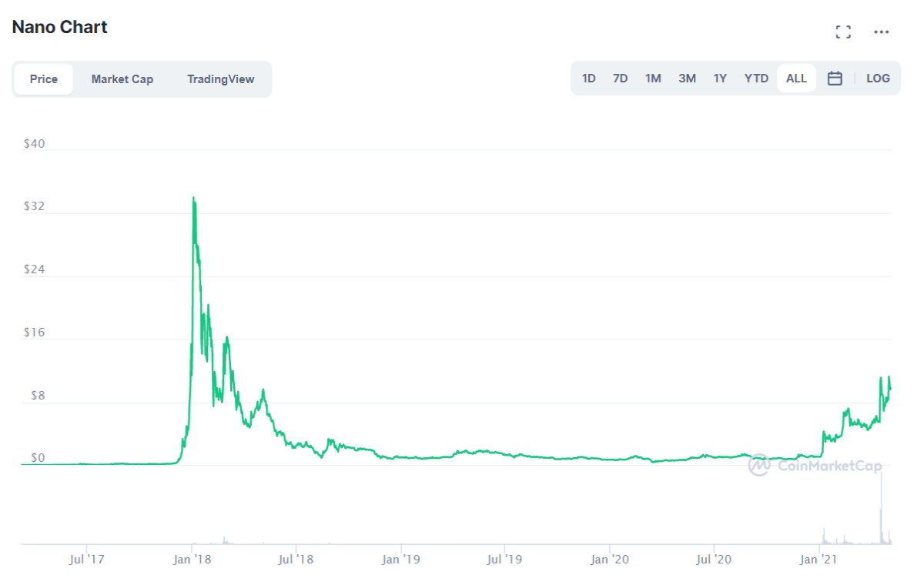This screenshot has width=924, height=585.
Task: Select the 1M time range
Action: pos(653,79)
